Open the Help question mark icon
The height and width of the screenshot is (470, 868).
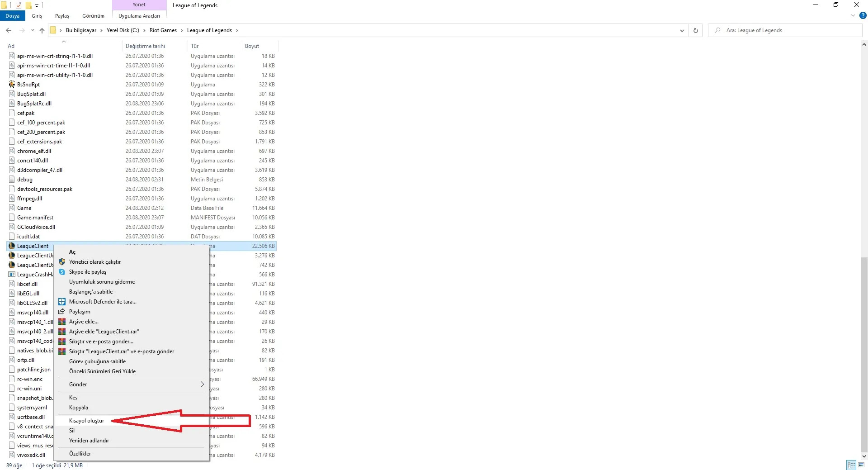click(863, 15)
